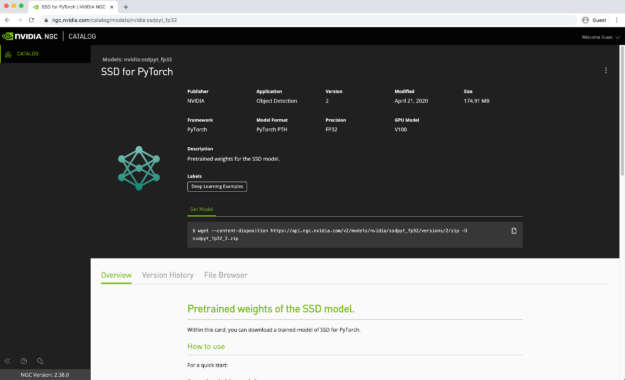This screenshot has width=625, height=380.
Task: Click the description Pretrained weights for the SSD model
Action: (x=234, y=159)
